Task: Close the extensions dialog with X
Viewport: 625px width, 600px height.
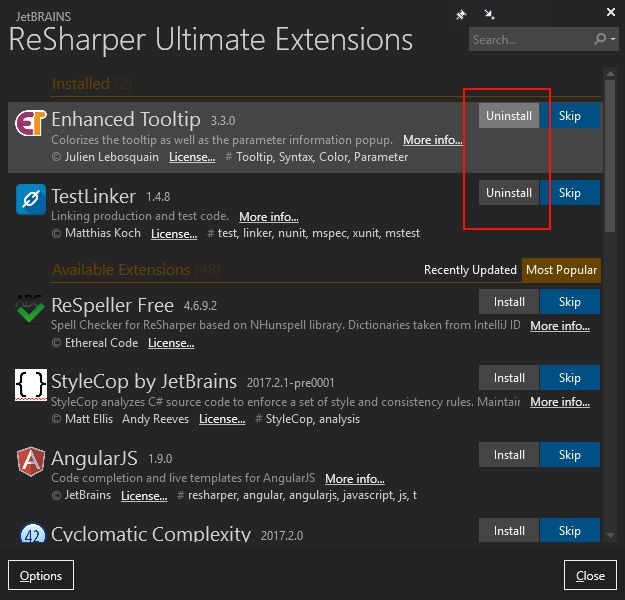Action: (x=611, y=12)
